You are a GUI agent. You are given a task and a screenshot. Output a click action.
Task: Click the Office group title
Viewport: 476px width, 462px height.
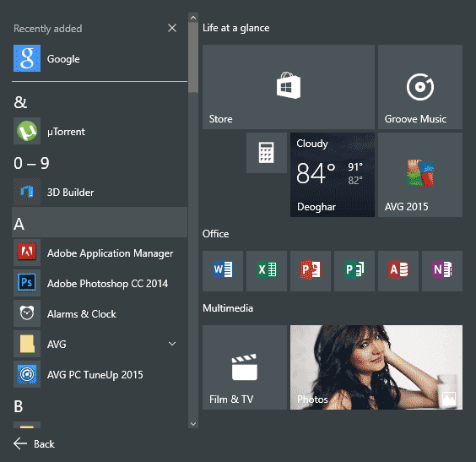point(215,234)
